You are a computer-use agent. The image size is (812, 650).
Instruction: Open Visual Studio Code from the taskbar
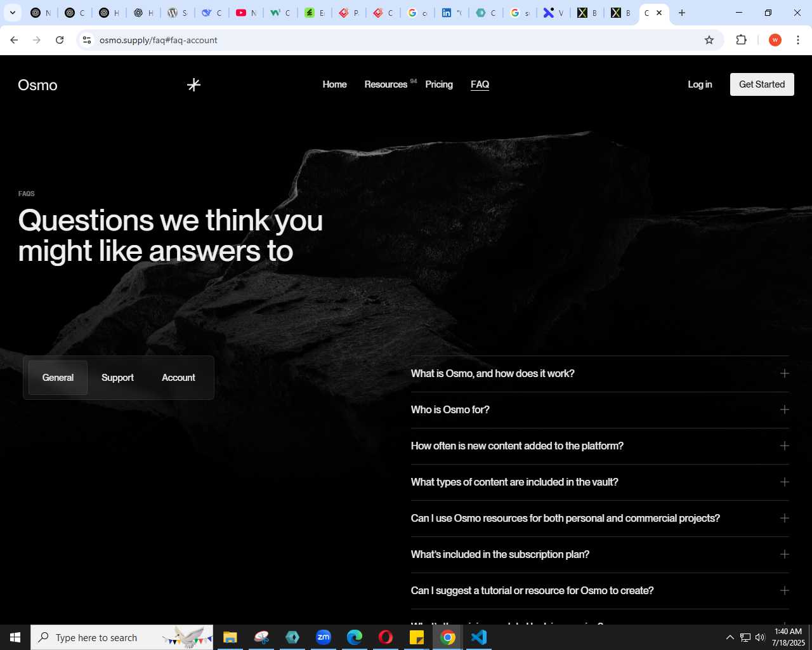click(479, 637)
